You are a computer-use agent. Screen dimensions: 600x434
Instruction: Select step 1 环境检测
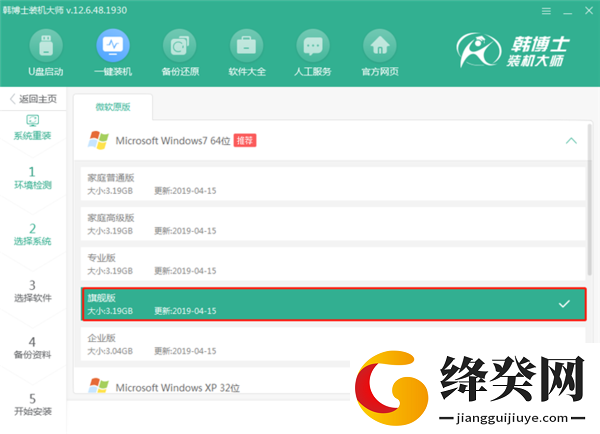[33, 178]
